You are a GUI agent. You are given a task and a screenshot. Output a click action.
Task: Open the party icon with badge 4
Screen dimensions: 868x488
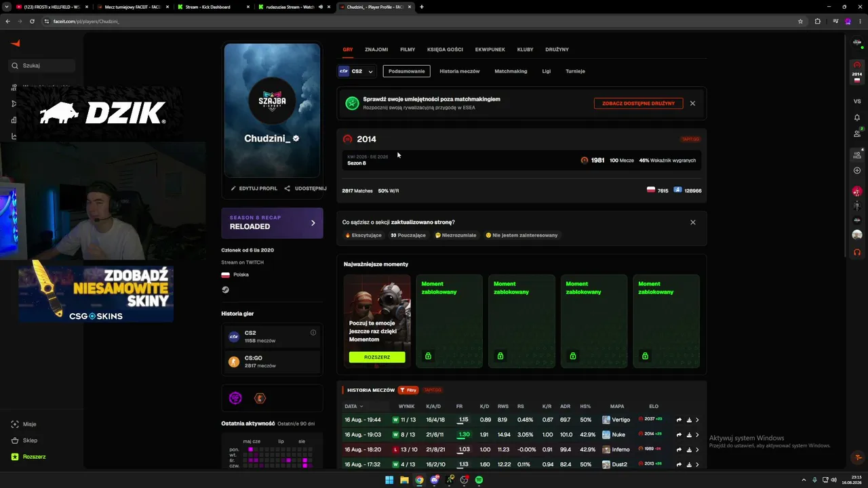pyautogui.click(x=857, y=155)
